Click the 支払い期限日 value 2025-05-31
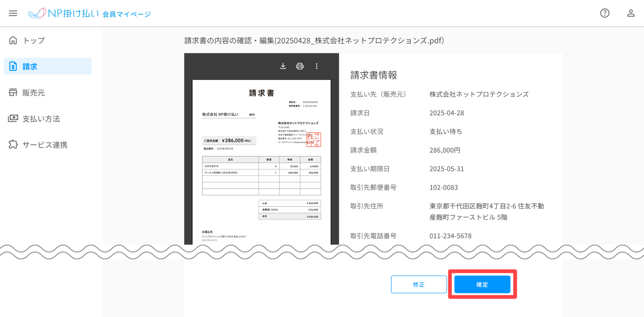Image resolution: width=644 pixels, height=317 pixels. pyautogui.click(x=447, y=169)
